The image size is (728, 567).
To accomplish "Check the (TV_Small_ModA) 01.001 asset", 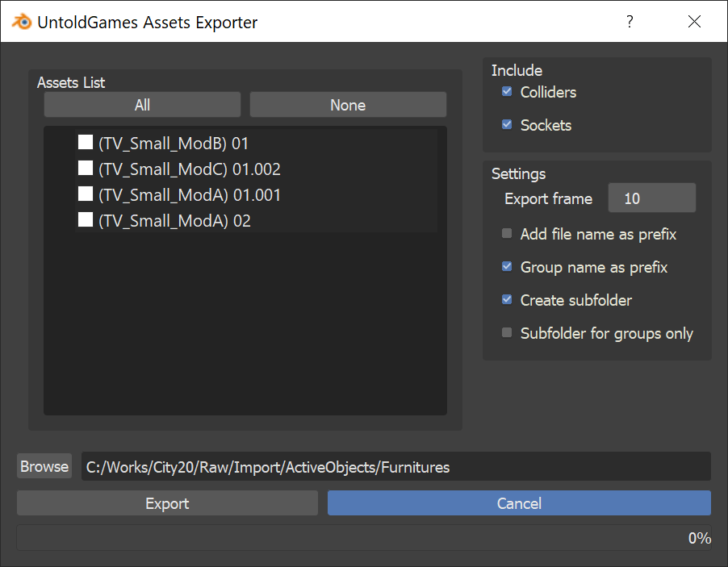I will click(x=86, y=194).
